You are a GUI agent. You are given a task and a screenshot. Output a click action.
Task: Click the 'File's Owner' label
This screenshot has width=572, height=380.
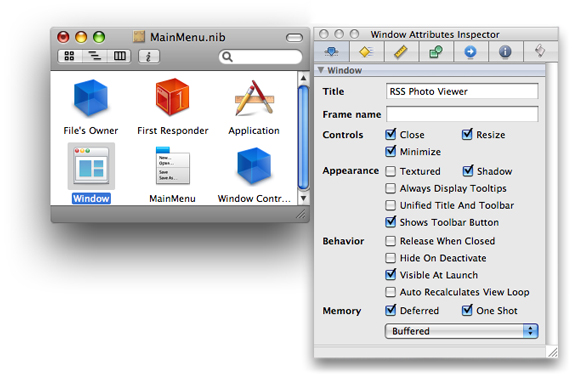[90, 131]
